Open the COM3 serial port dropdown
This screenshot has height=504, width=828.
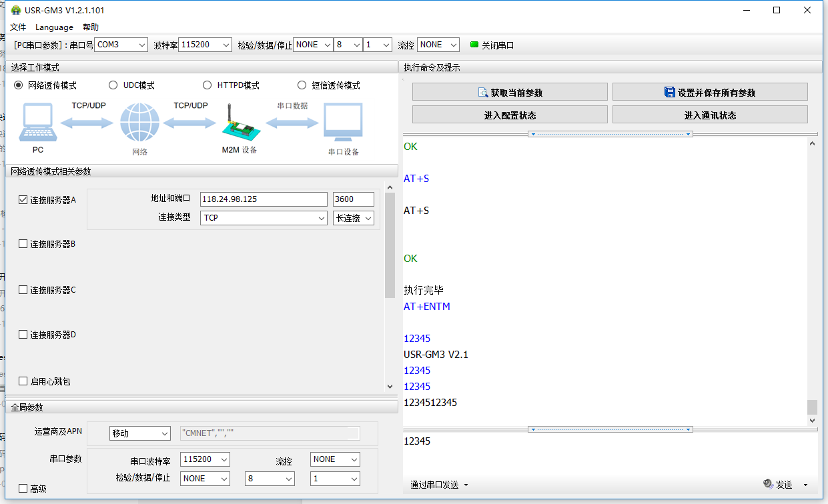tap(121, 45)
